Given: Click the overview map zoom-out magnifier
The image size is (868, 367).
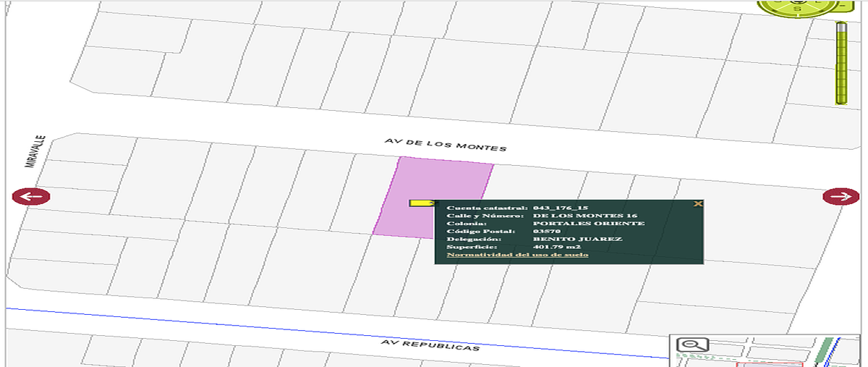Looking at the screenshot, I should [692, 345].
